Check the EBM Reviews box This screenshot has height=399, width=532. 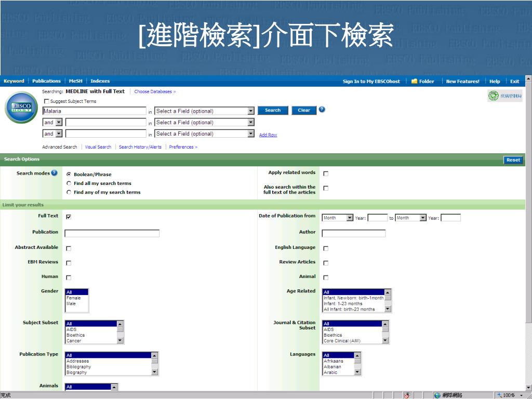tap(69, 263)
